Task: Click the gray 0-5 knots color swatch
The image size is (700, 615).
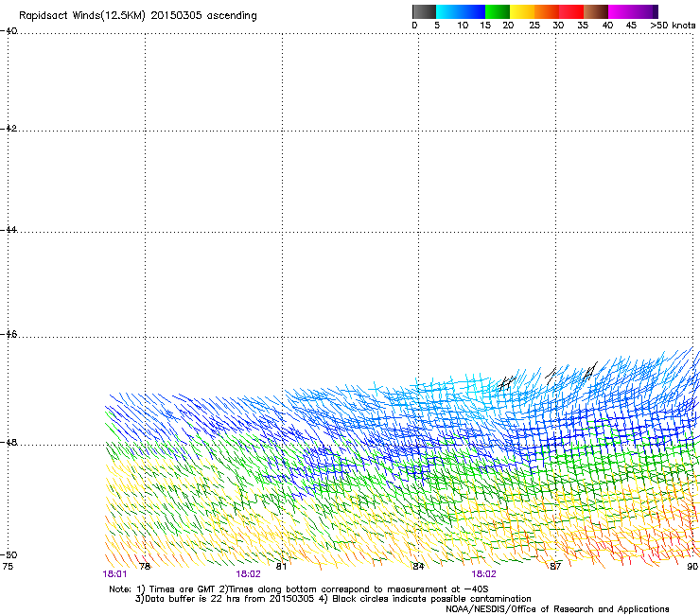Action: click(x=424, y=11)
